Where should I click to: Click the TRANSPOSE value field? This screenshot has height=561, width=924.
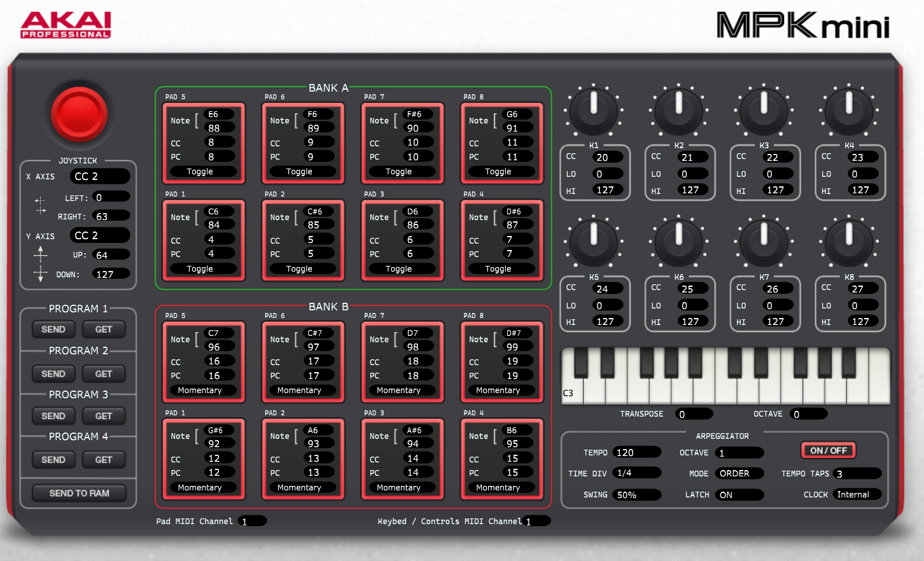pos(694,414)
